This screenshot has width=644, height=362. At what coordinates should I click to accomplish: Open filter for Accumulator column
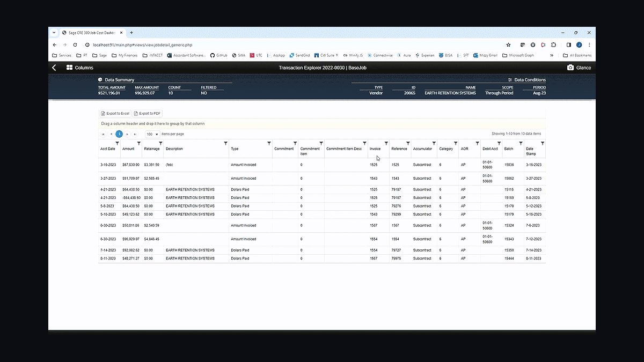coord(434,143)
